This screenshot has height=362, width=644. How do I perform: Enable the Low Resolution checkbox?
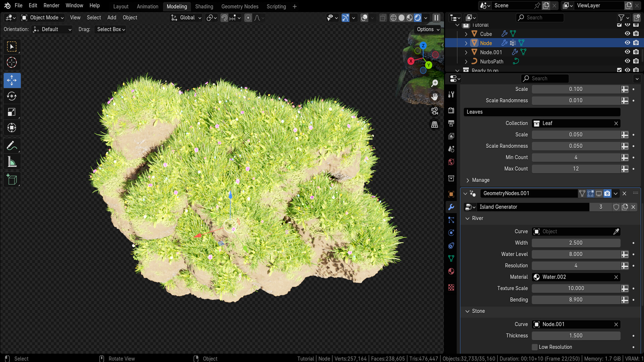click(535, 347)
